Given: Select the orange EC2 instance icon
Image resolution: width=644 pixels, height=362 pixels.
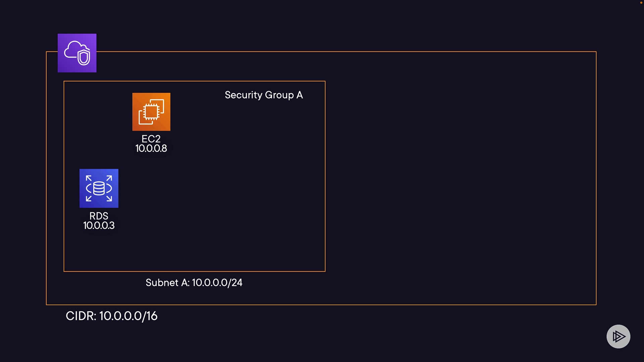Looking at the screenshot, I should (x=151, y=112).
